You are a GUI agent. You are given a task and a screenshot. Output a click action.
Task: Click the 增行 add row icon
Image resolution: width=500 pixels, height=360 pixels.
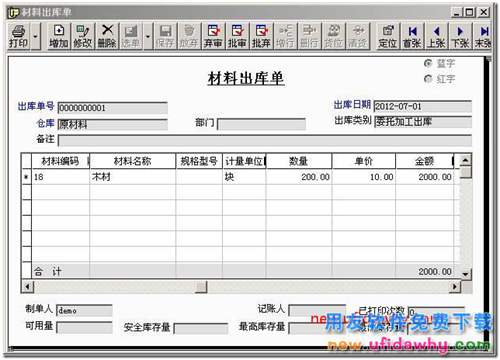point(285,36)
